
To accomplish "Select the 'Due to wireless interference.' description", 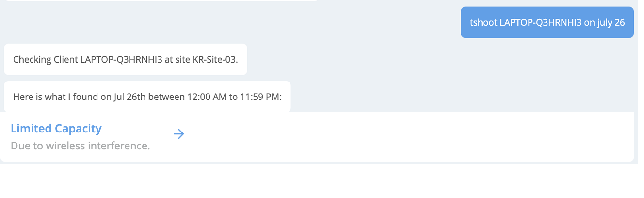I will 80,146.
